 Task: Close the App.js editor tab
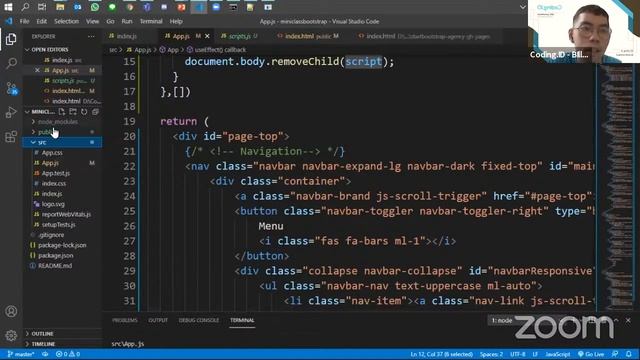click(x=207, y=36)
